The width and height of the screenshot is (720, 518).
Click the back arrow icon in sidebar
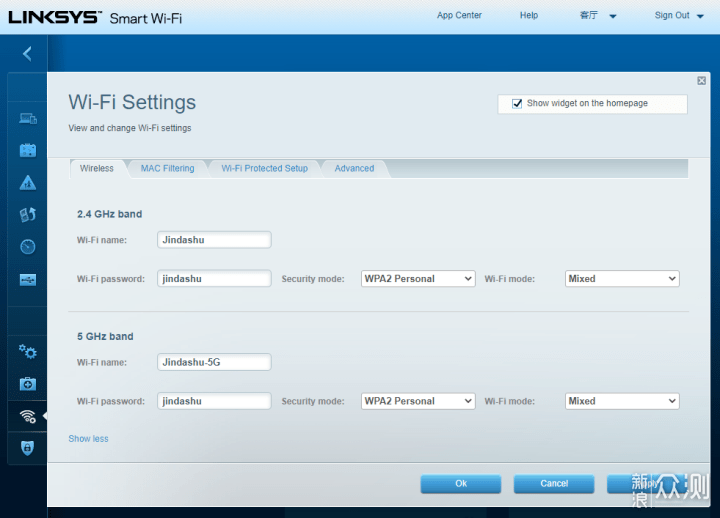pos(28,54)
